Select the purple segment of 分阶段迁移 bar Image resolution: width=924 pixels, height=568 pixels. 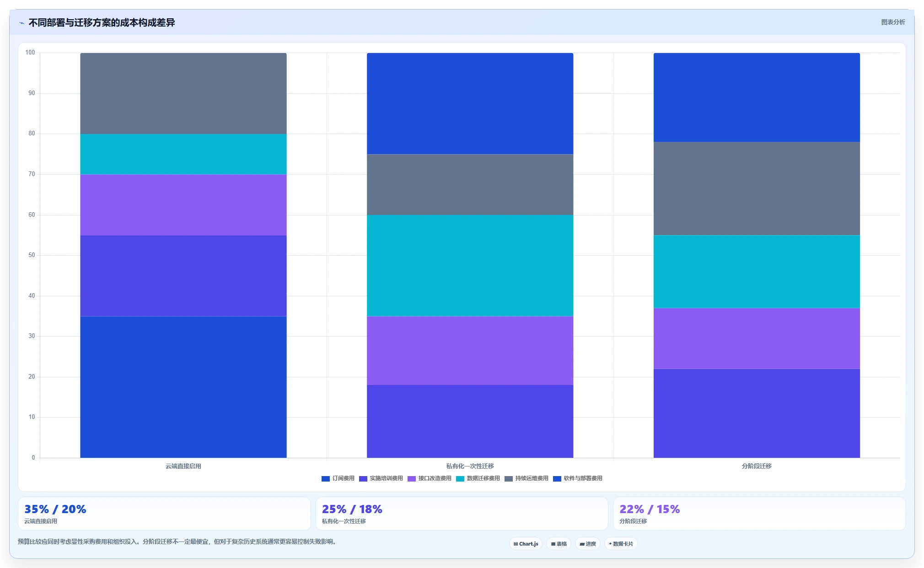[757, 338]
